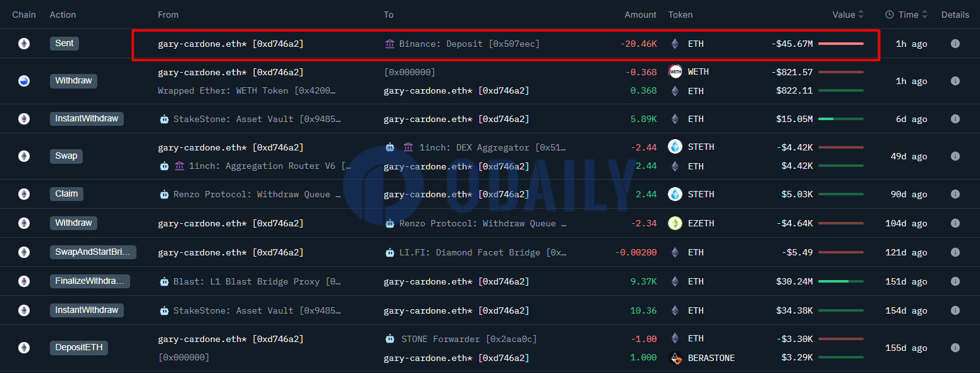
Task: Click robot icon beside STONE Forwarder
Action: (390, 339)
